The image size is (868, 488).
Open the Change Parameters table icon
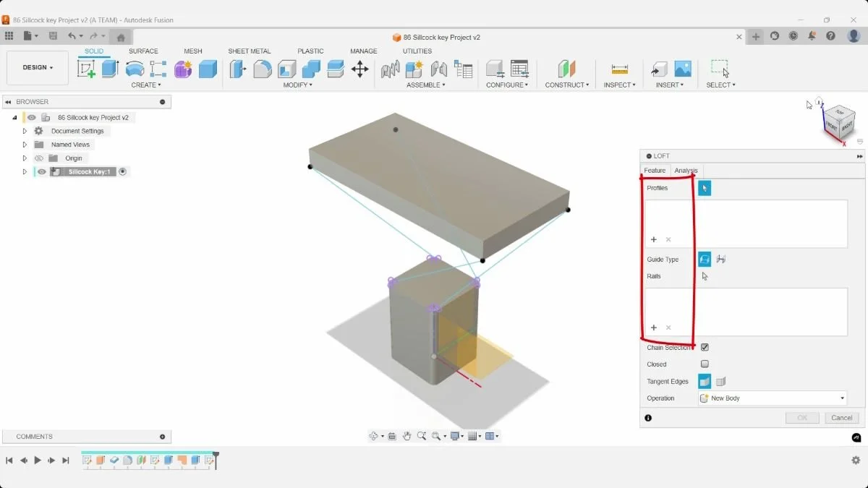pyautogui.click(x=519, y=69)
